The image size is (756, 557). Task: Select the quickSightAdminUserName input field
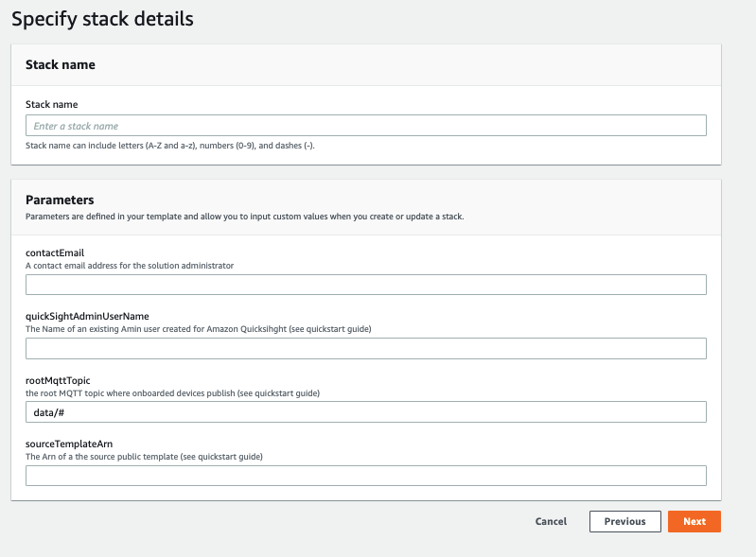click(366, 348)
